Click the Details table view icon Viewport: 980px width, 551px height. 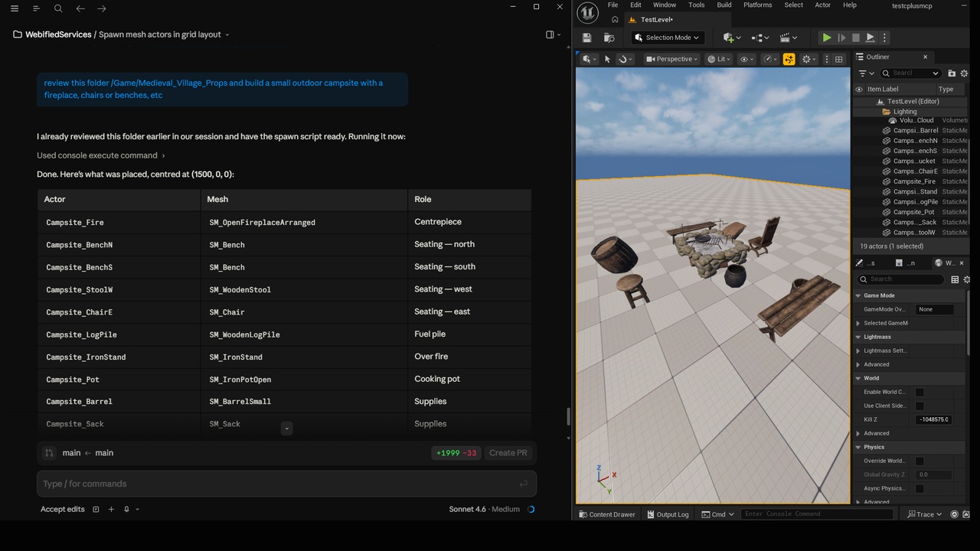pos(955,279)
